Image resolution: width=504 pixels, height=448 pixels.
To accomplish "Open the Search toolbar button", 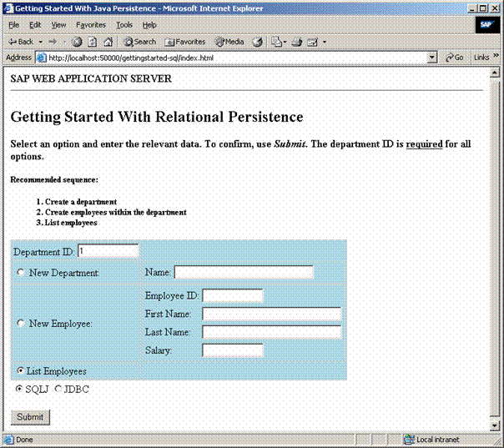I will [139, 41].
